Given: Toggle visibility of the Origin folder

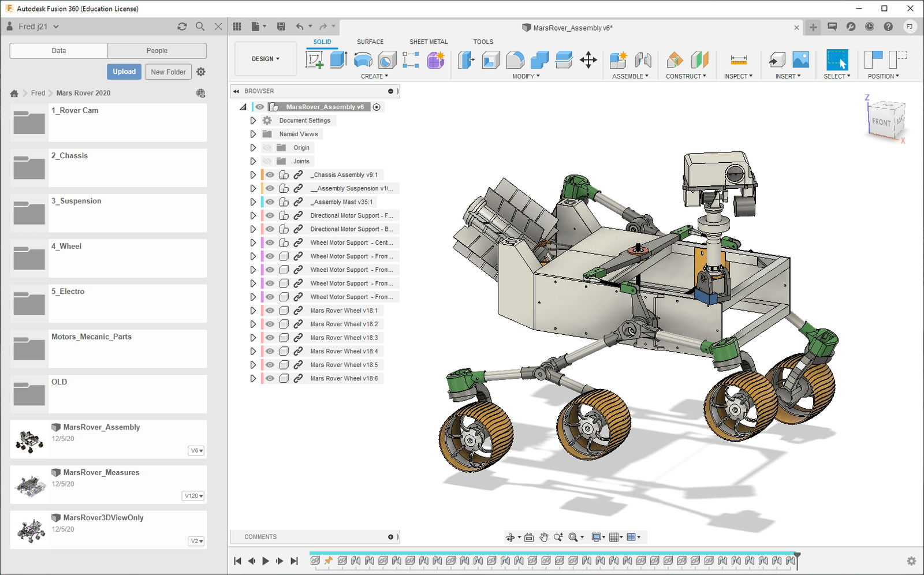Looking at the screenshot, I should [267, 147].
